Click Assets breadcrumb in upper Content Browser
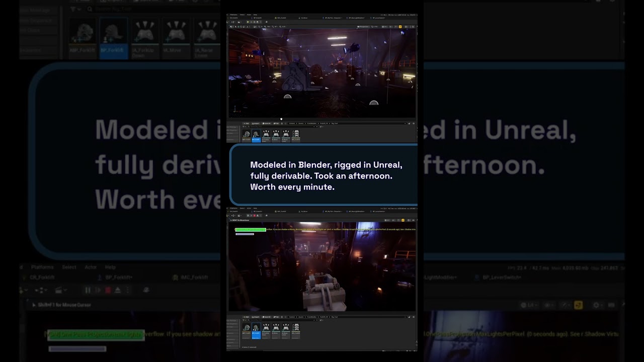Image resolution: width=644 pixels, height=362 pixels. [x=300, y=123]
